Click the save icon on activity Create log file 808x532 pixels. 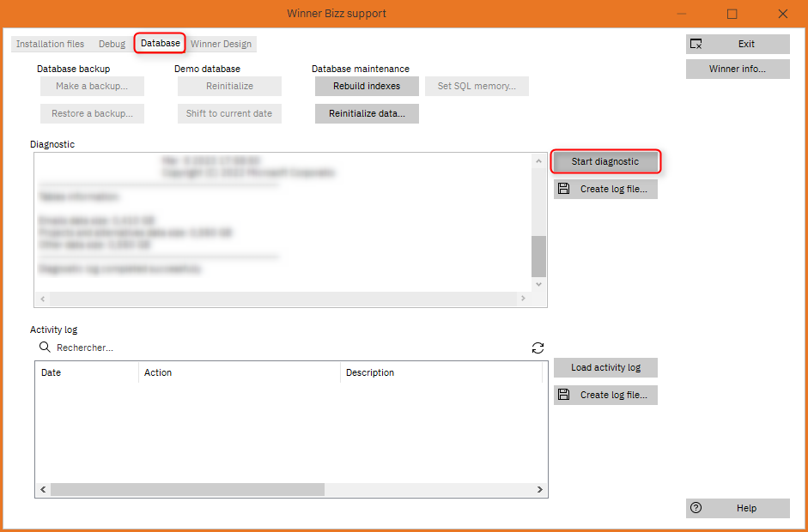click(562, 395)
